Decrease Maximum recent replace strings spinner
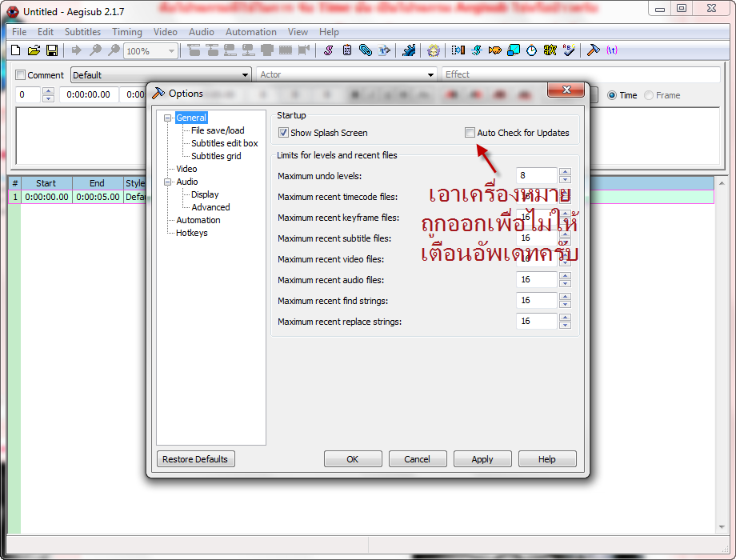736x560 pixels. (x=565, y=326)
